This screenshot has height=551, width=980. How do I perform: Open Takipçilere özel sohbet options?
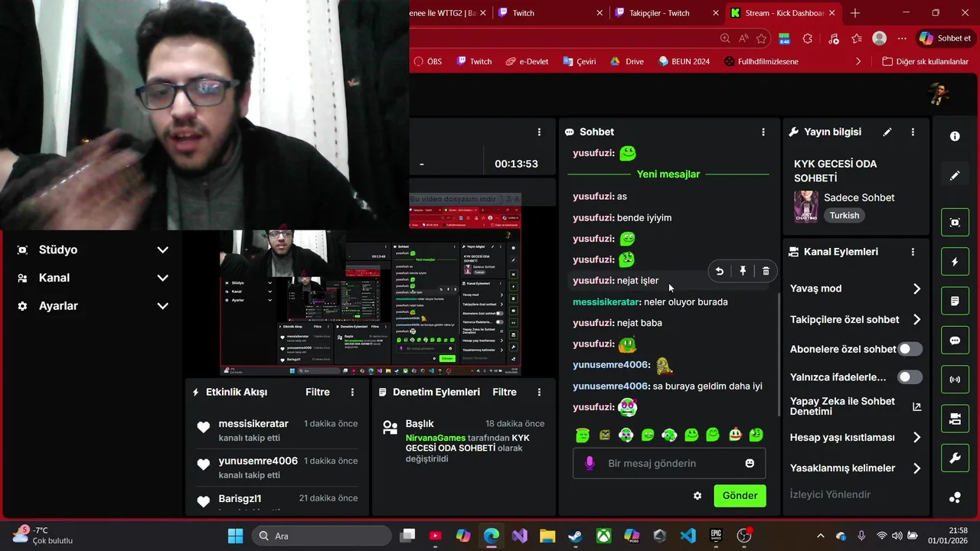[x=855, y=320]
